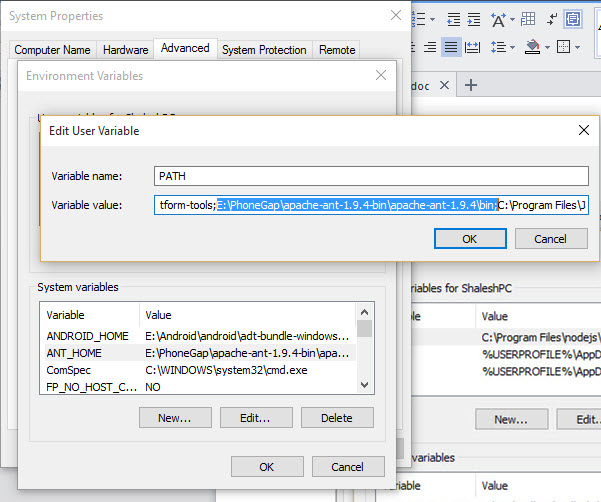The height and width of the screenshot is (502, 601).
Task: Click the line spacing icon
Action: click(x=499, y=47)
